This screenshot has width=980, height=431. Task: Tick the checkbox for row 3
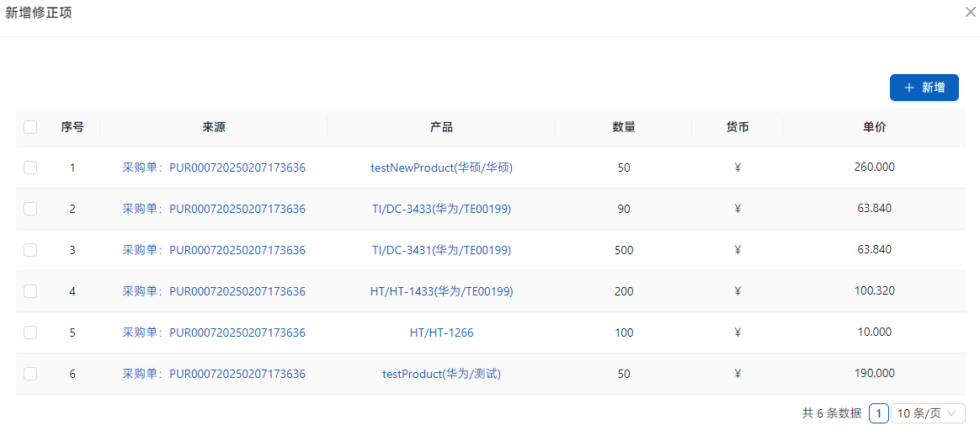(x=30, y=250)
